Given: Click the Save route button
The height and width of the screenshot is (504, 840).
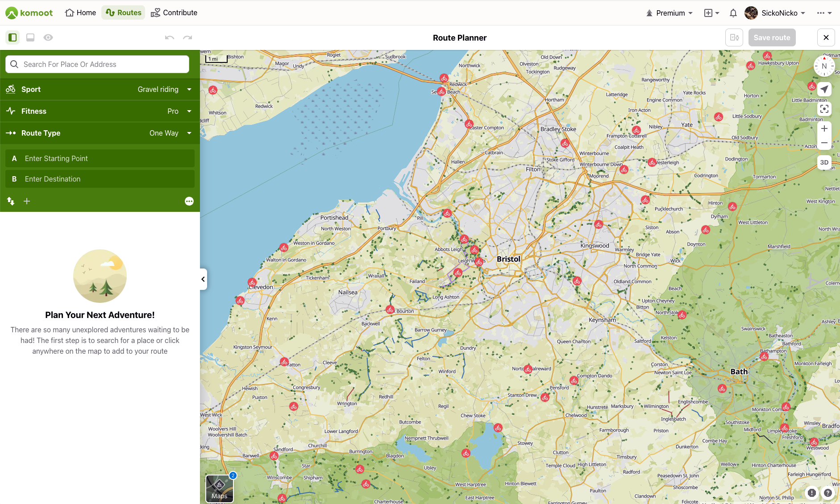Looking at the screenshot, I should (772, 37).
